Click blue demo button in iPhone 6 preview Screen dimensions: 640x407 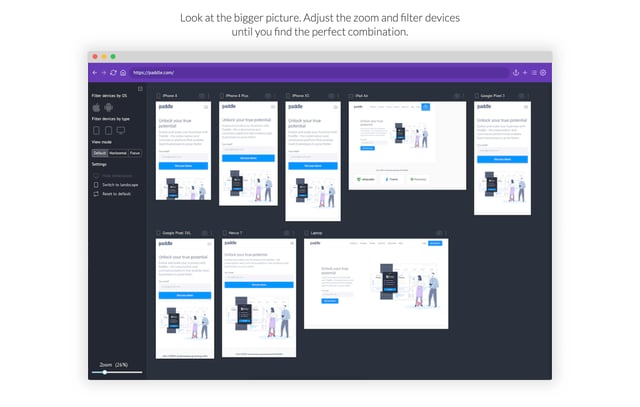point(183,166)
